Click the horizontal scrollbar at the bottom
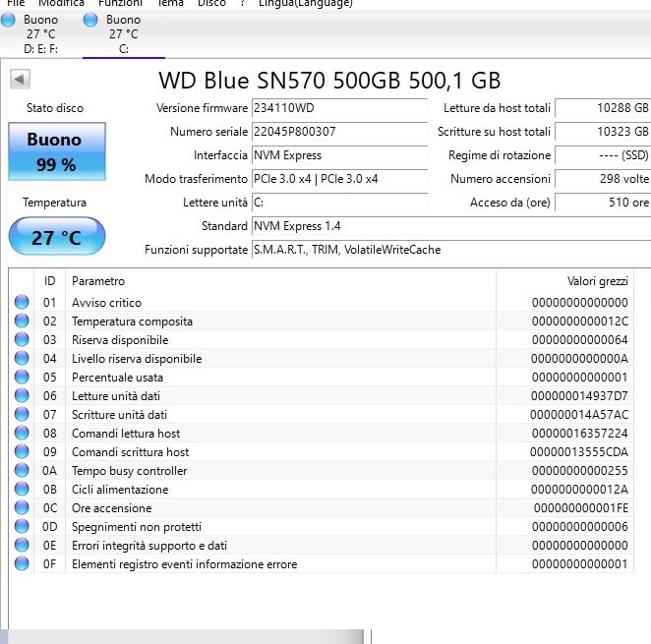The height and width of the screenshot is (644, 651). (186, 637)
